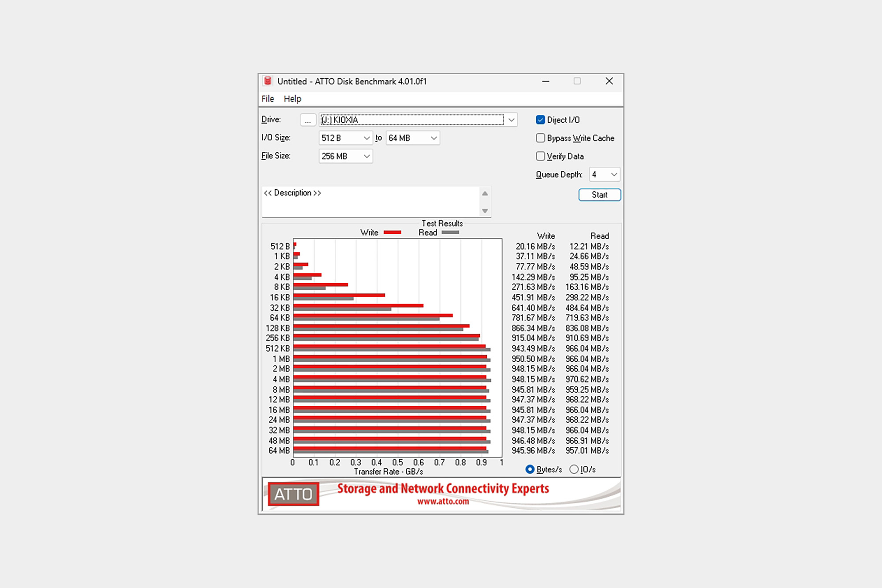The image size is (882, 588).
Task: Select the Bytes/s radio button
Action: 530,469
